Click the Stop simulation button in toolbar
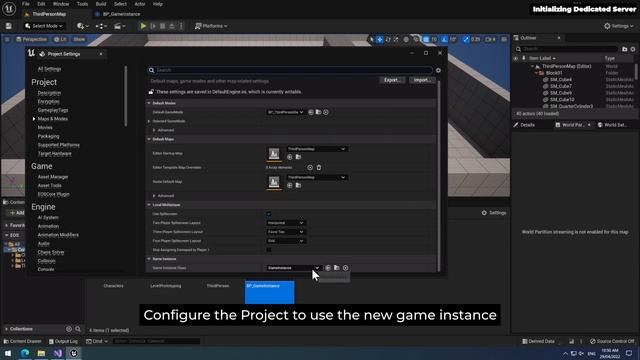The image size is (640, 360). point(162,26)
